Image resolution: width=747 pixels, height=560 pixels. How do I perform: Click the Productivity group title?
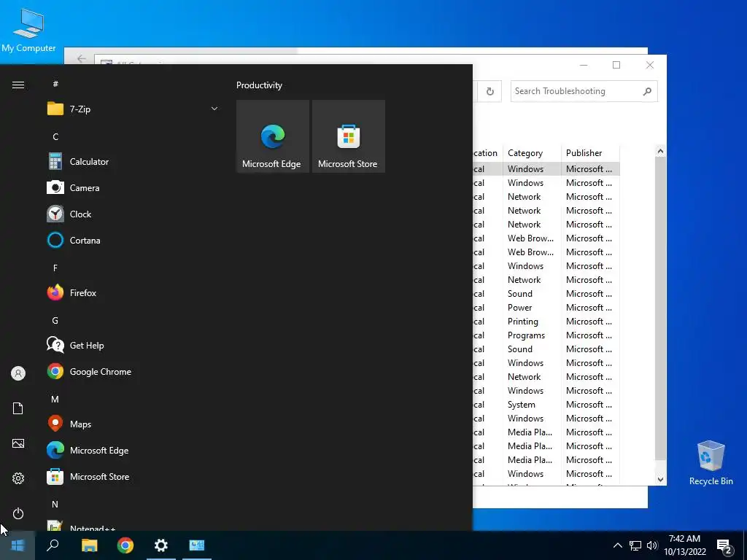(259, 85)
